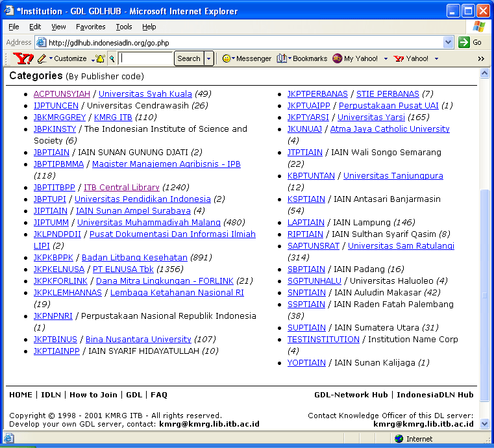Click the Internet zone globe in status bar
Viewport: 494px width, 448px height.
pyautogui.click(x=399, y=438)
